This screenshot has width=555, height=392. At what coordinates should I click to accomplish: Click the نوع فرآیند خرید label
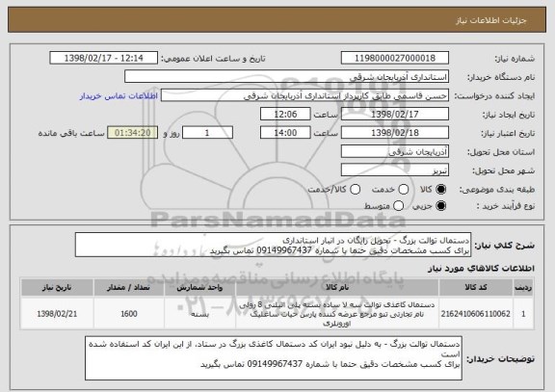(506, 206)
